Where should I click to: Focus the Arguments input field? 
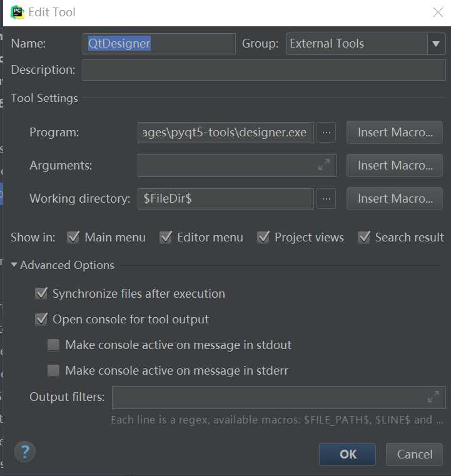[236, 166]
